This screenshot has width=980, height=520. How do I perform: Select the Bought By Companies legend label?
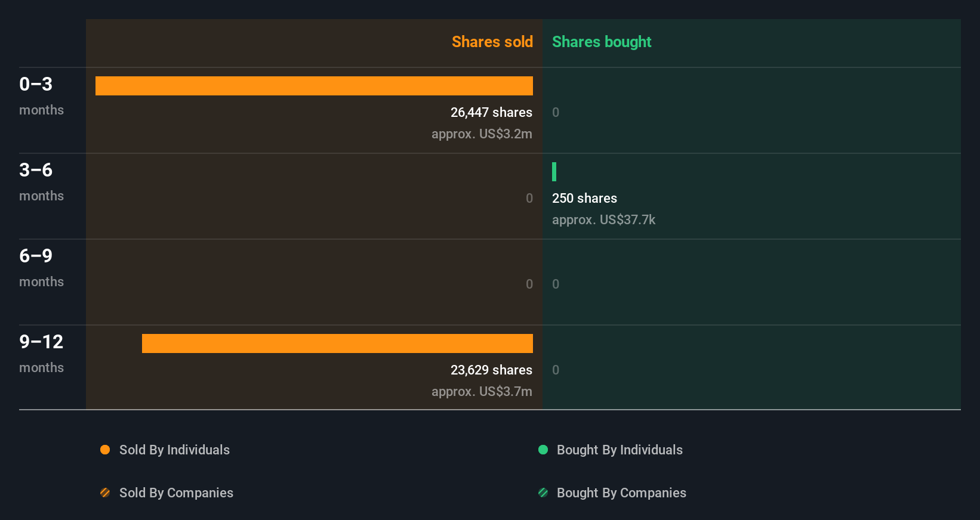[x=621, y=493]
